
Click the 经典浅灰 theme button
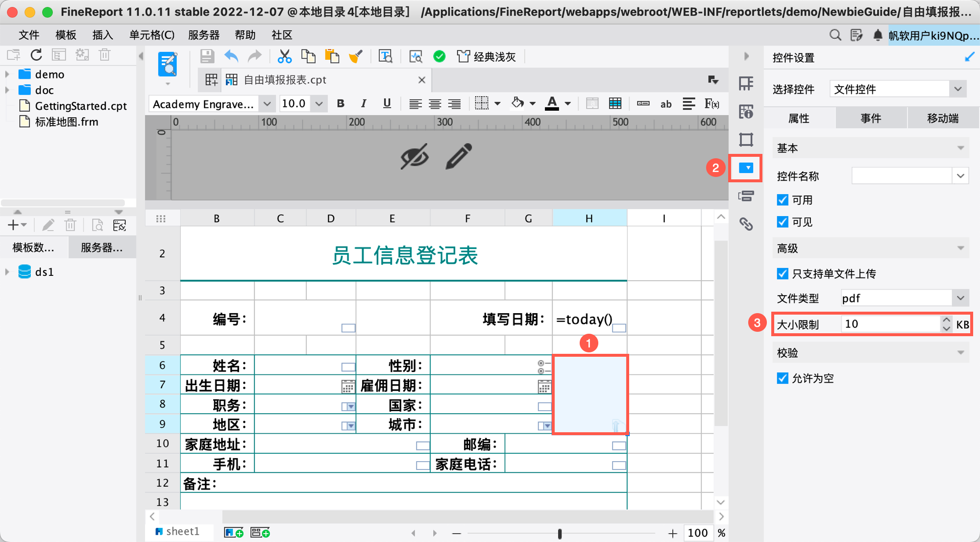pos(487,57)
